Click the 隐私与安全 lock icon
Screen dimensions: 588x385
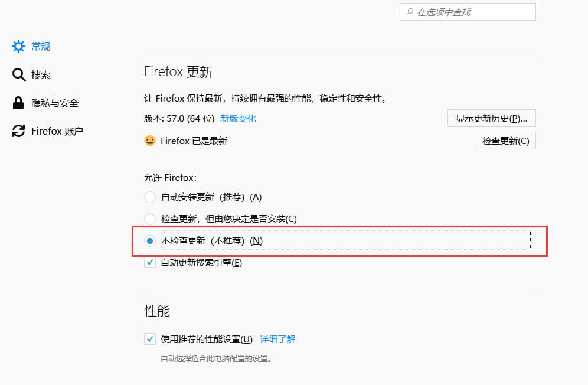18,103
